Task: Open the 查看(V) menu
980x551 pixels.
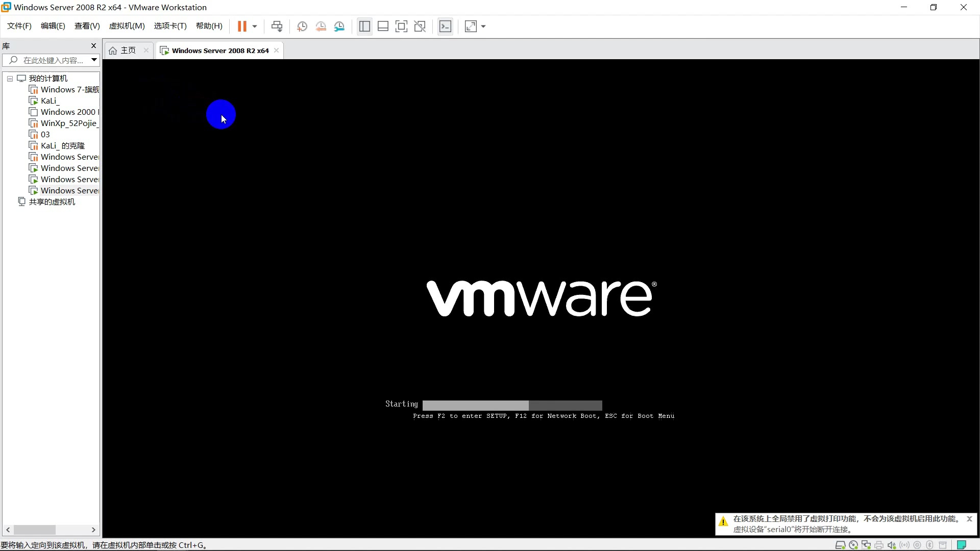Action: 87,26
